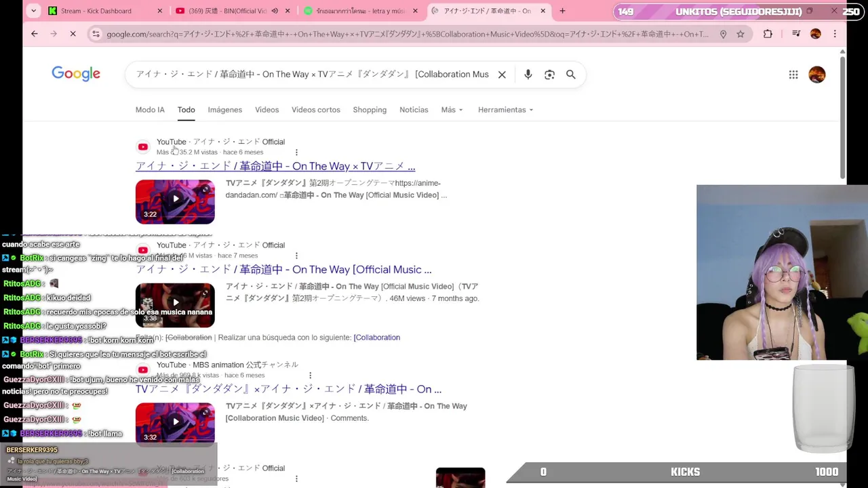Click the YouTube favicon of the MBS animation result
868x488 pixels.
(x=143, y=369)
